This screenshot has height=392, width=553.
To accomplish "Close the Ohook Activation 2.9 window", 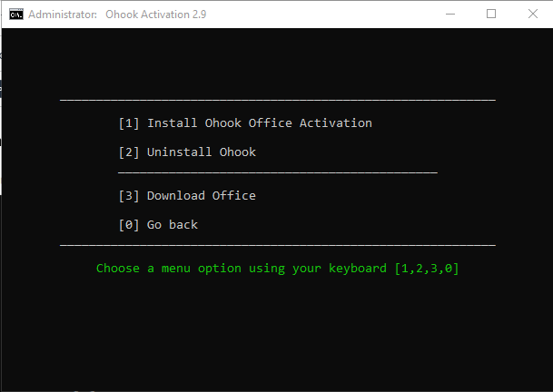I will pyautogui.click(x=533, y=15).
